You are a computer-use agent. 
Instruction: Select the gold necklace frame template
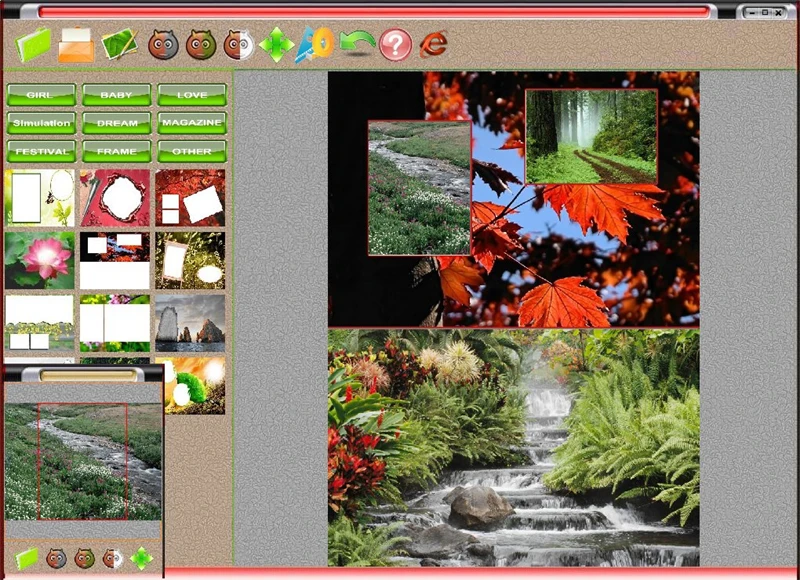(x=38, y=196)
